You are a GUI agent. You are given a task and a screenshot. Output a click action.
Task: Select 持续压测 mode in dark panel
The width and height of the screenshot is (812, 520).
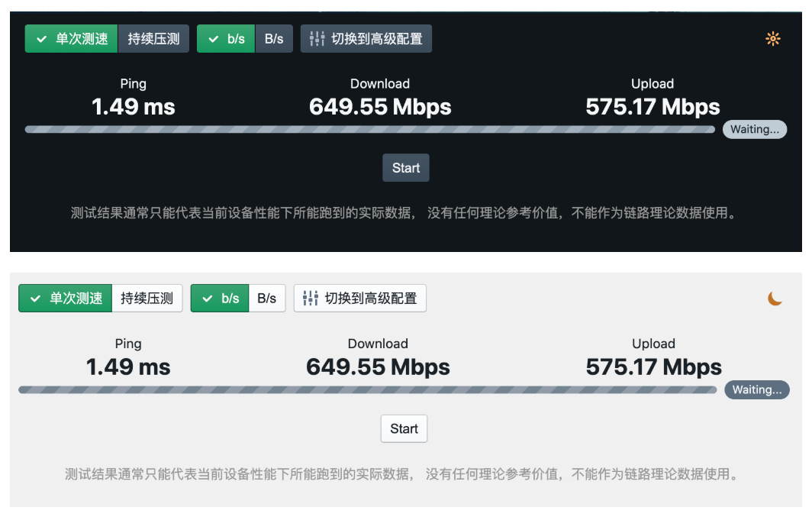153,39
